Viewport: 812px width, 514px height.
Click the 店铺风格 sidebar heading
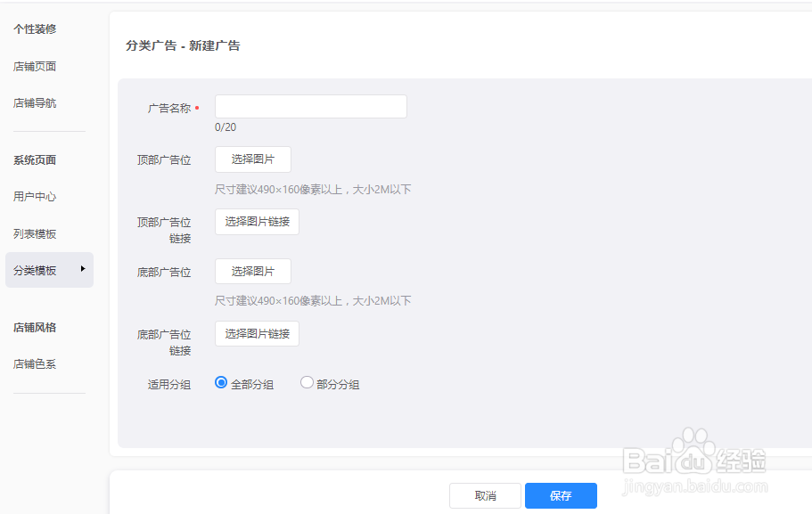(x=35, y=328)
